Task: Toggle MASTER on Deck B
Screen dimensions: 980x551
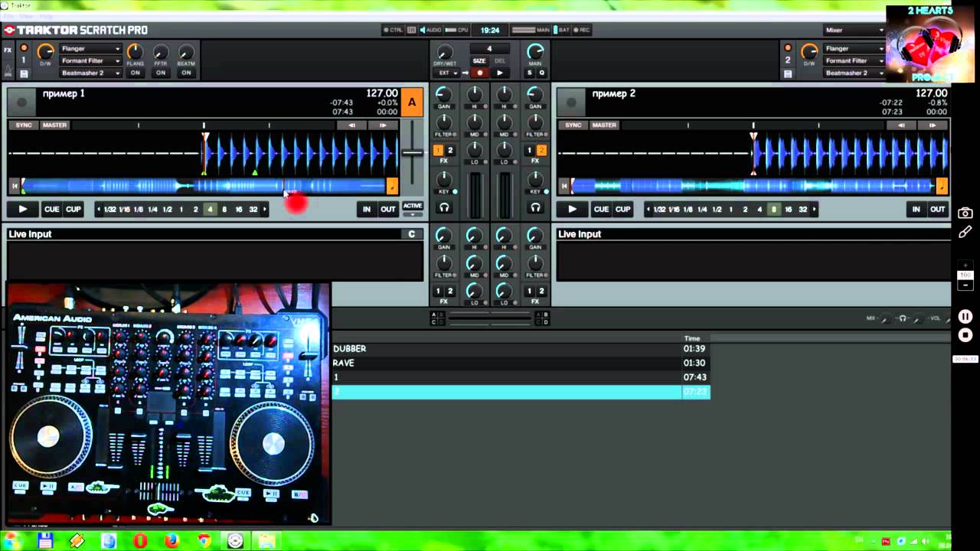Action: click(604, 125)
